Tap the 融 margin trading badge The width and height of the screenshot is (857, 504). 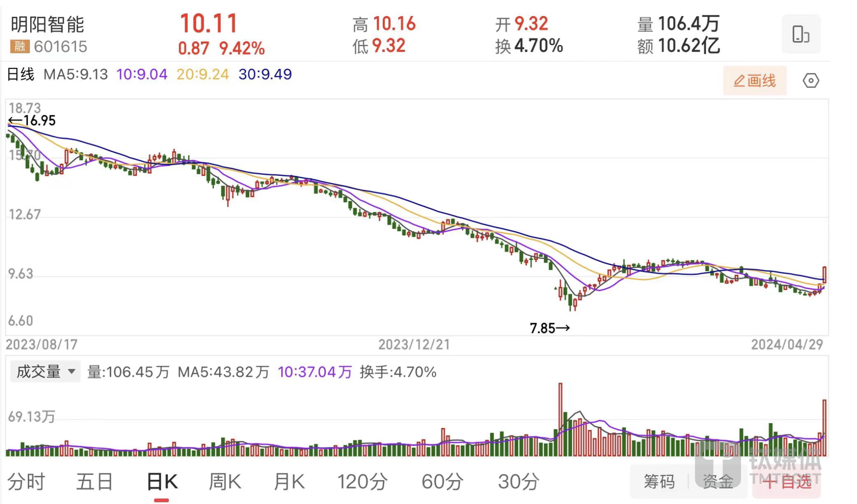click(x=19, y=47)
